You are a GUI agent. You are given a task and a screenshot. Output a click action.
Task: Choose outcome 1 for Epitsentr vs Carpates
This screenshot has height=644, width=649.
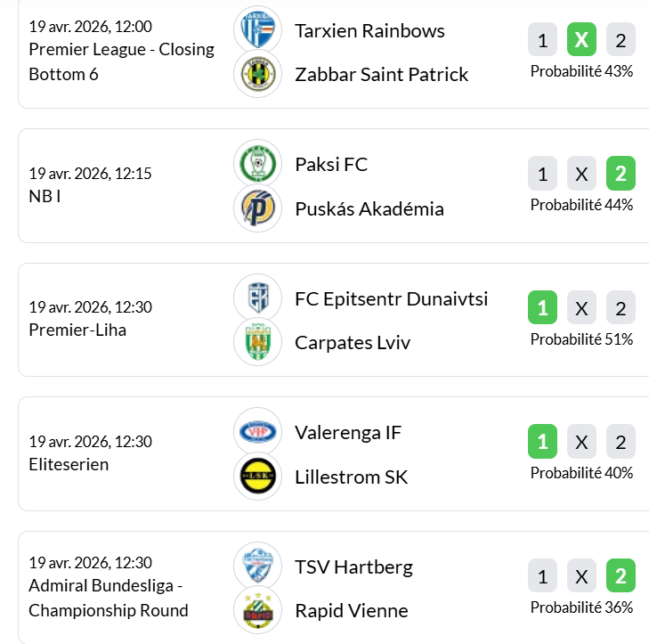542,308
